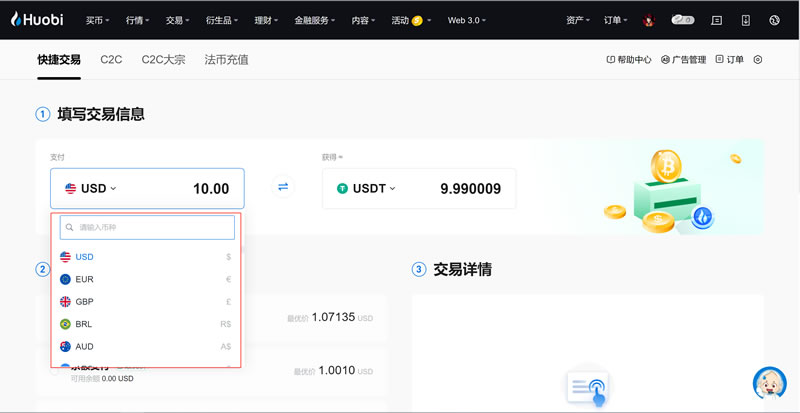This screenshot has height=413, width=800.
Task: Toggle the pill switch in the top bar
Action: [683, 19]
